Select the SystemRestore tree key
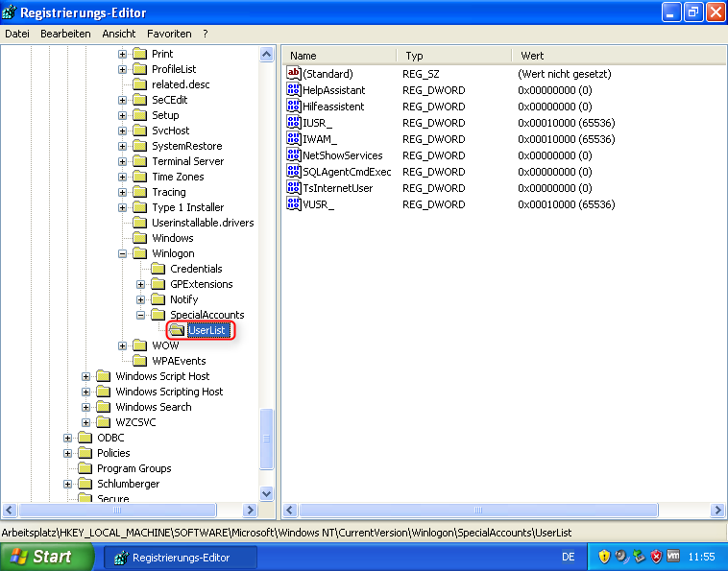The width and height of the screenshot is (728, 571). (187, 146)
